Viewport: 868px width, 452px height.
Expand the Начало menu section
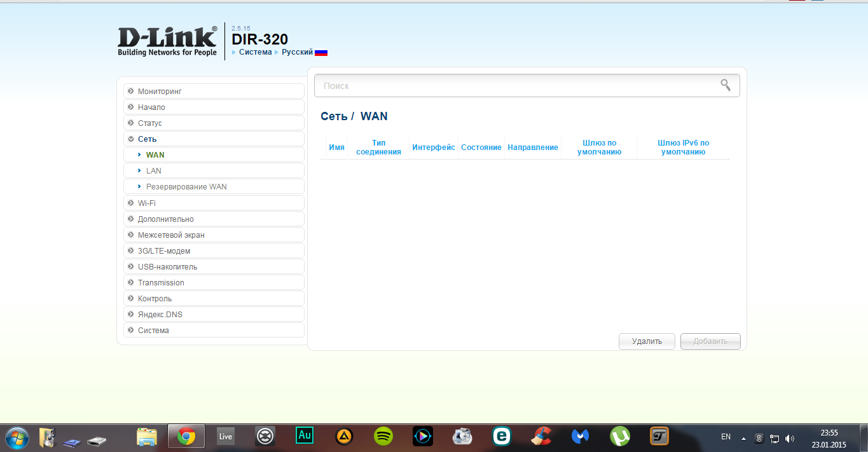click(214, 107)
